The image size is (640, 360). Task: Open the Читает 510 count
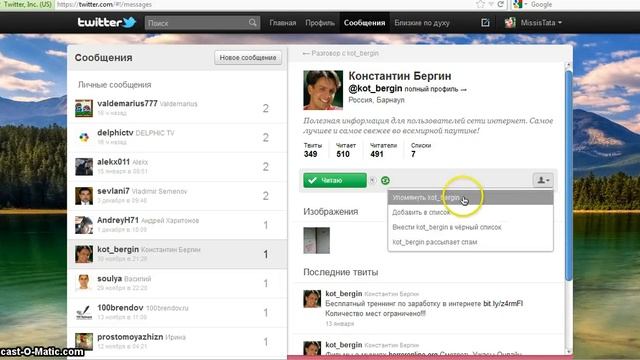pos(345,150)
